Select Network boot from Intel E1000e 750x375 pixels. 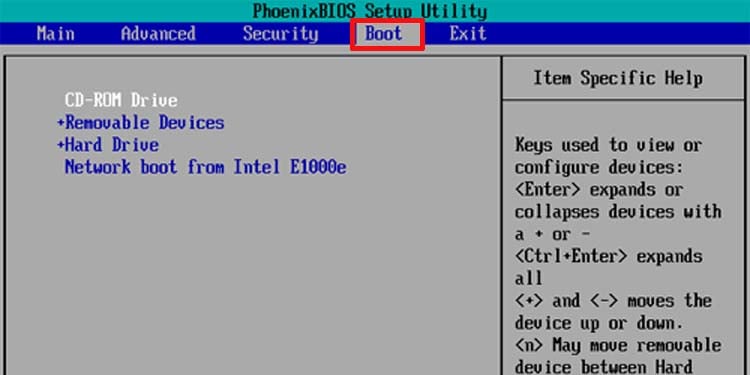(206, 167)
